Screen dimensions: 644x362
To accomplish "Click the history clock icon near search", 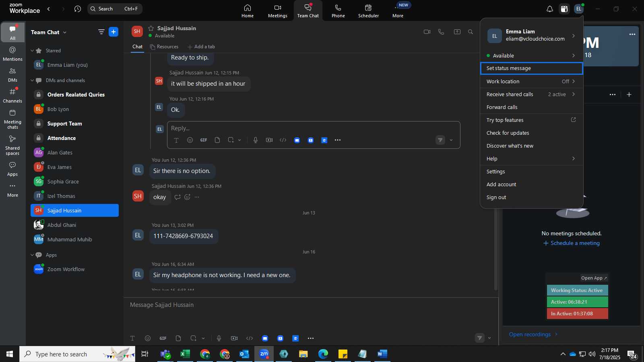I will coord(78,9).
